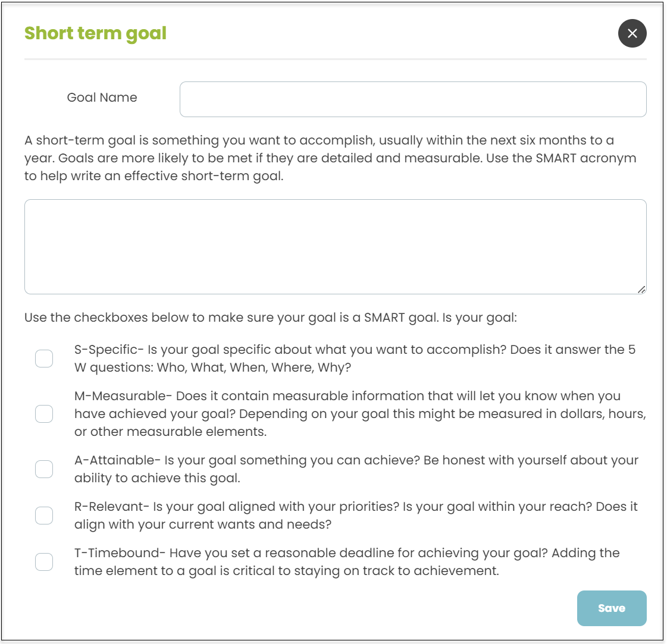Click the A-Attainable description text

pos(356,469)
